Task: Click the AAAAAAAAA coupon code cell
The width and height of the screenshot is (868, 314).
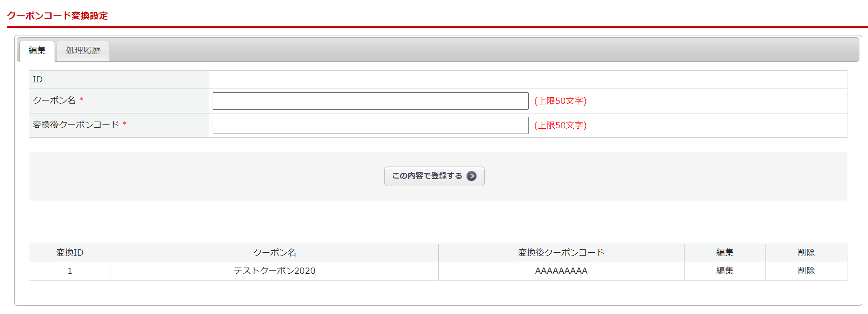Action: [561, 271]
